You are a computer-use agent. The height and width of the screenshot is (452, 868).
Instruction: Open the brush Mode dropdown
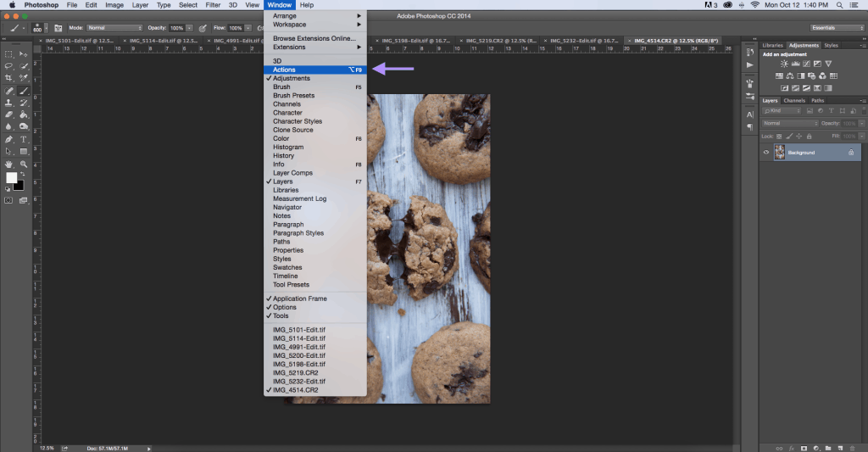click(114, 28)
